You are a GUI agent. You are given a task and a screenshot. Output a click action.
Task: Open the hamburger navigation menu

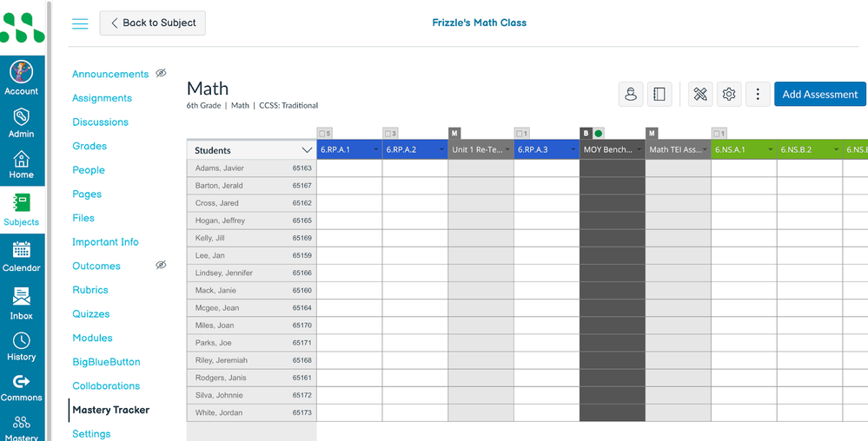click(80, 23)
